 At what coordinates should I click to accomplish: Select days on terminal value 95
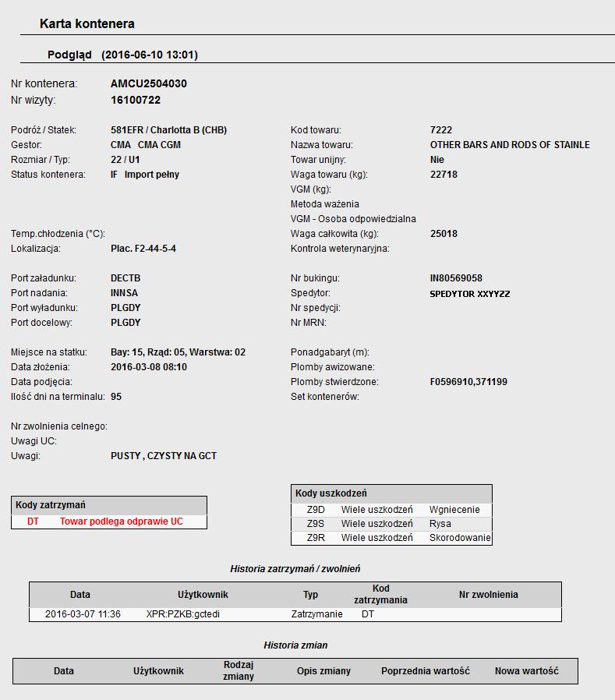(x=116, y=397)
